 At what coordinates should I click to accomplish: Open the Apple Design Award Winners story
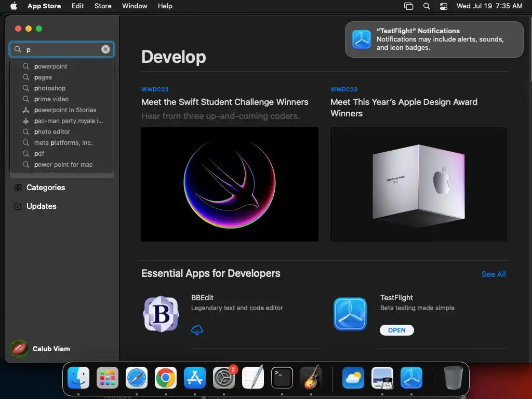[x=404, y=108]
